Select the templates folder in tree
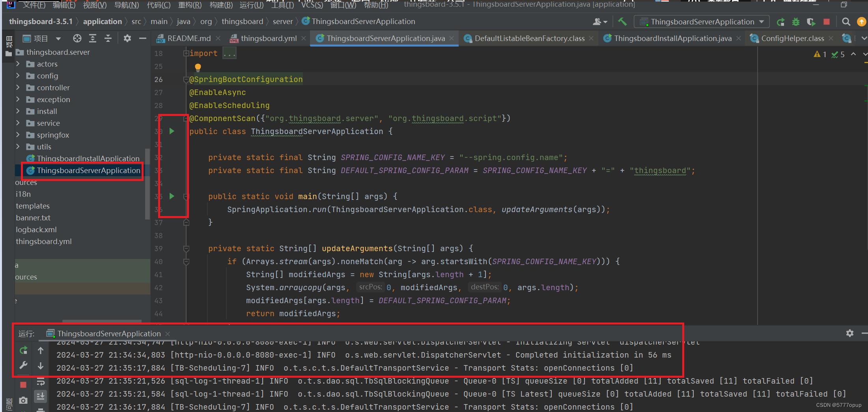Viewport: 868px width, 412px height. [33, 206]
